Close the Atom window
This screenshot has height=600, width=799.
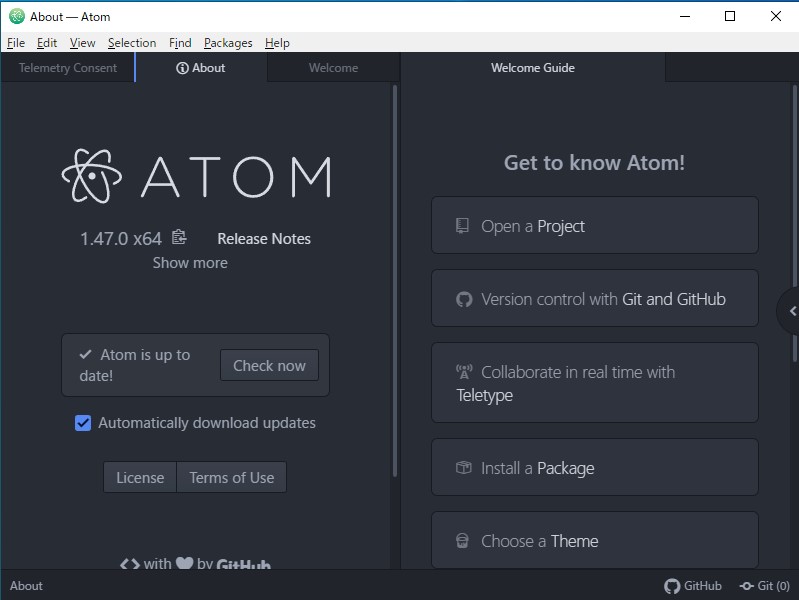click(776, 16)
